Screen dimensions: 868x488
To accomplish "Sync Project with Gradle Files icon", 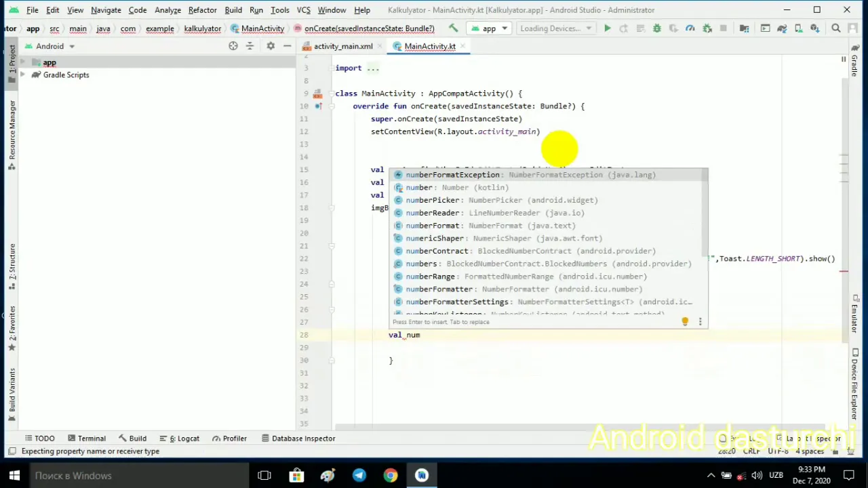I will pyautogui.click(x=781, y=28).
